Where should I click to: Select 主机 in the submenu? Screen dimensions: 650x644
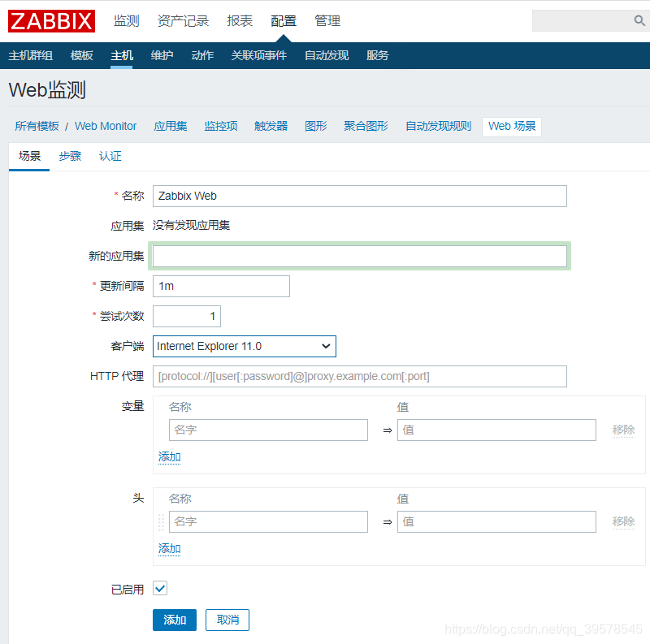pyautogui.click(x=121, y=55)
